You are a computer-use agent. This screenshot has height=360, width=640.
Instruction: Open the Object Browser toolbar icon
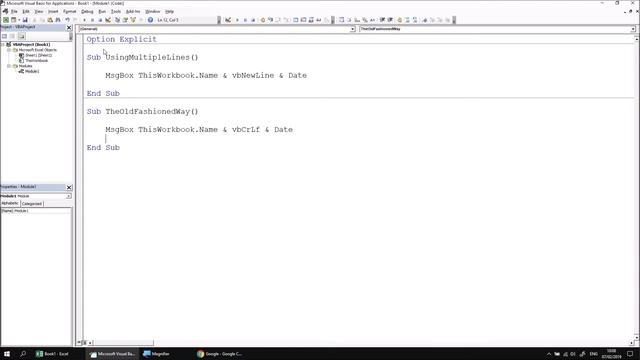coord(133,20)
